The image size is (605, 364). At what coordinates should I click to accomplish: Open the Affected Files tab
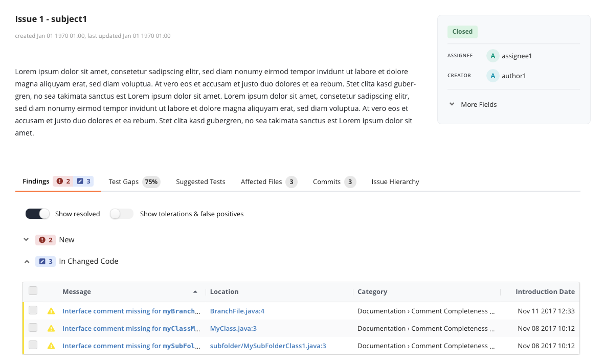tap(261, 181)
